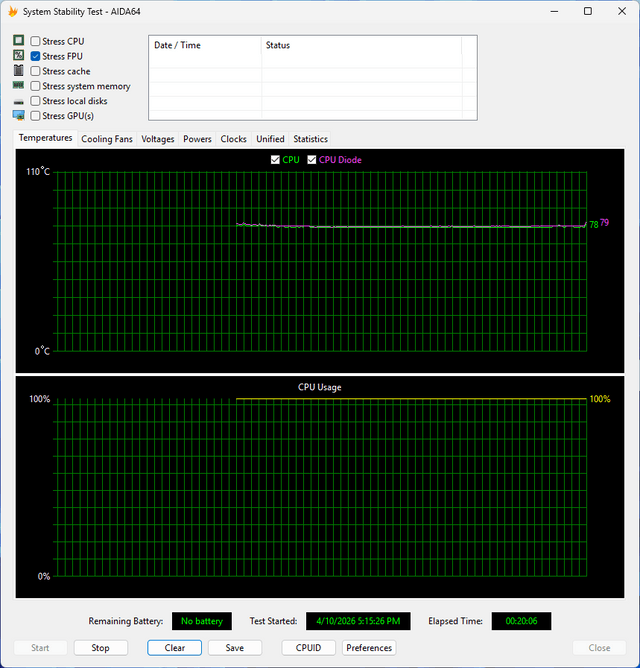This screenshot has width=640, height=668.
Task: Open the Statistics tab
Action: pyautogui.click(x=310, y=139)
